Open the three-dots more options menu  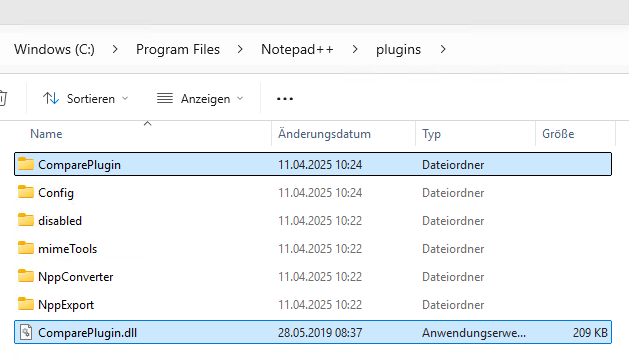[285, 99]
